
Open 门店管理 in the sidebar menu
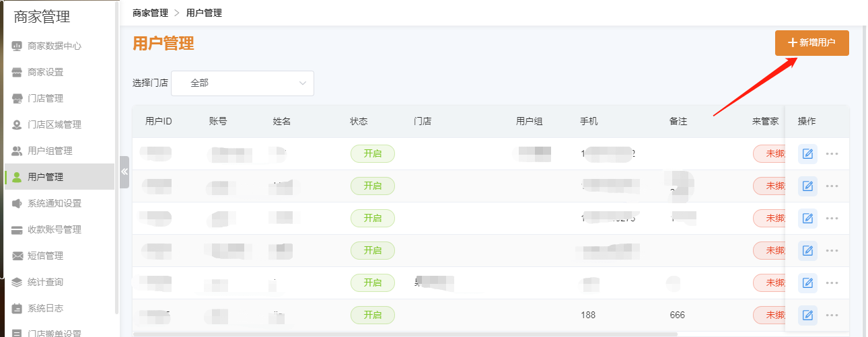[45, 99]
